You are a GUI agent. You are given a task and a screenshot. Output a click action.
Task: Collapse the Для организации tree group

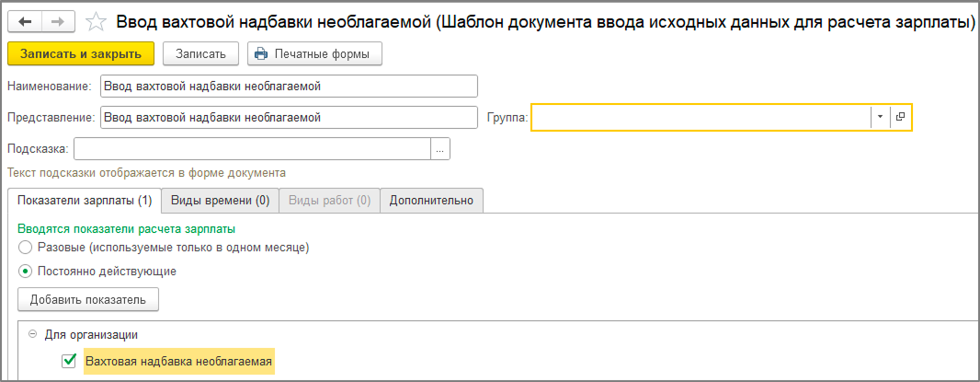pyautogui.click(x=33, y=335)
